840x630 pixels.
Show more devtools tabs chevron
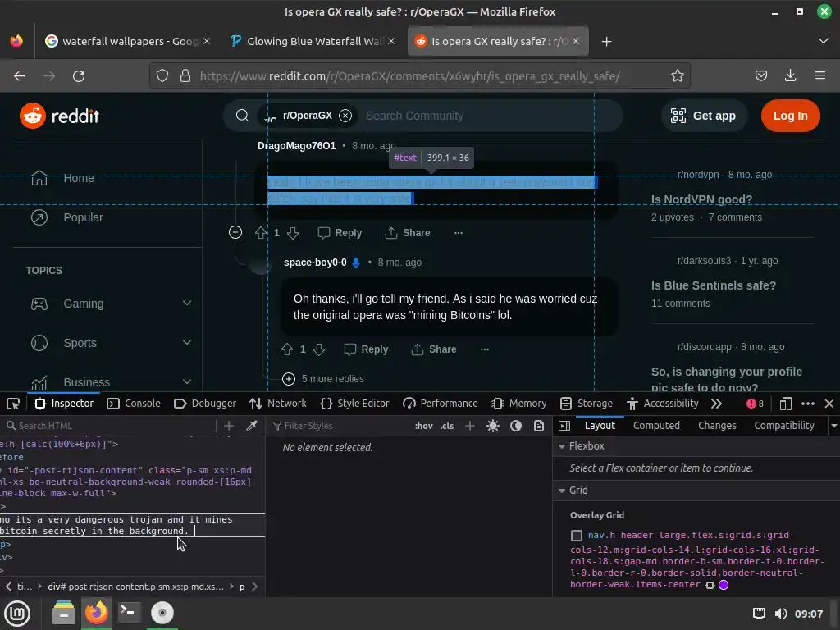(x=717, y=404)
